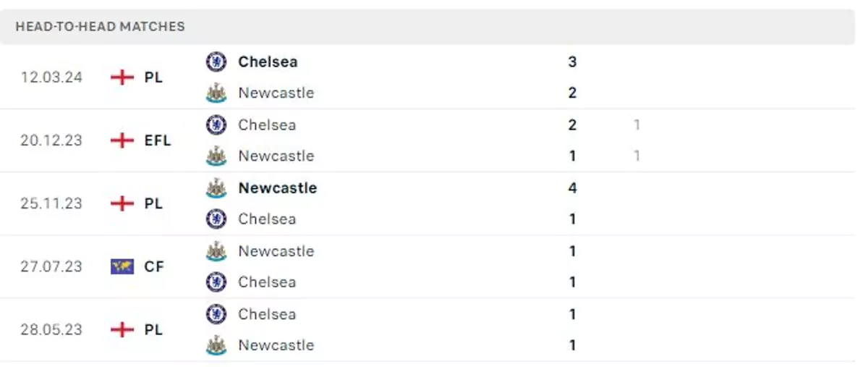Click Head-to-Head Matches section header
This screenshot has height=367, width=868.
[100, 27]
